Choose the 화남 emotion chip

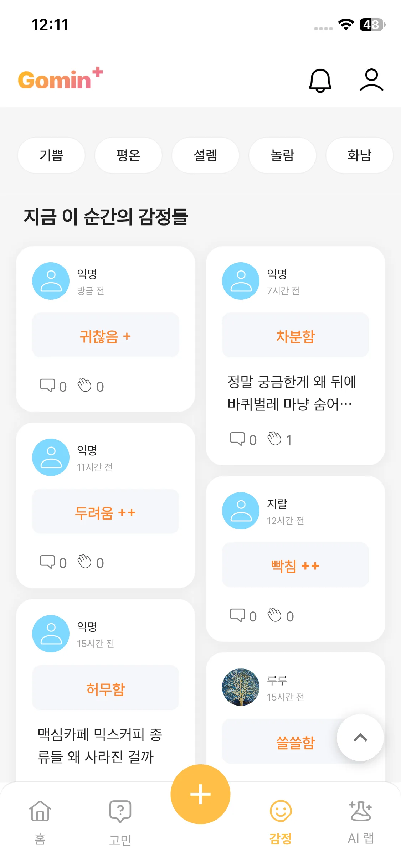click(x=359, y=155)
